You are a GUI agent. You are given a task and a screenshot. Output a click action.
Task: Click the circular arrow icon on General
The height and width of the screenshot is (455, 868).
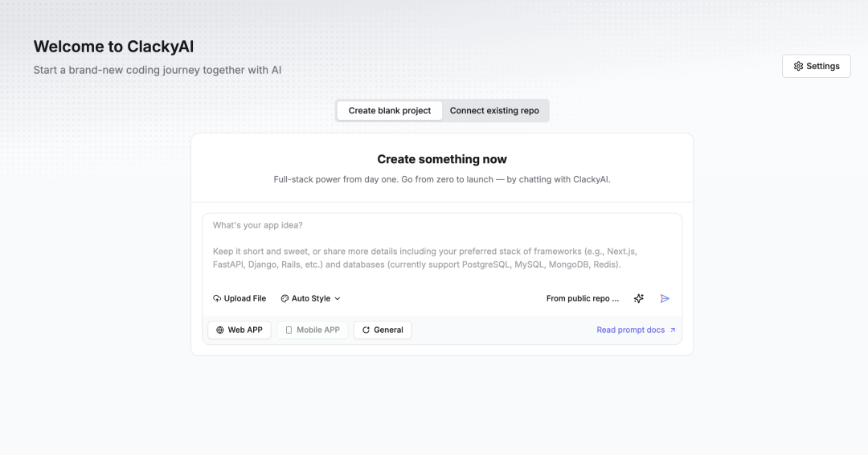pyautogui.click(x=366, y=330)
